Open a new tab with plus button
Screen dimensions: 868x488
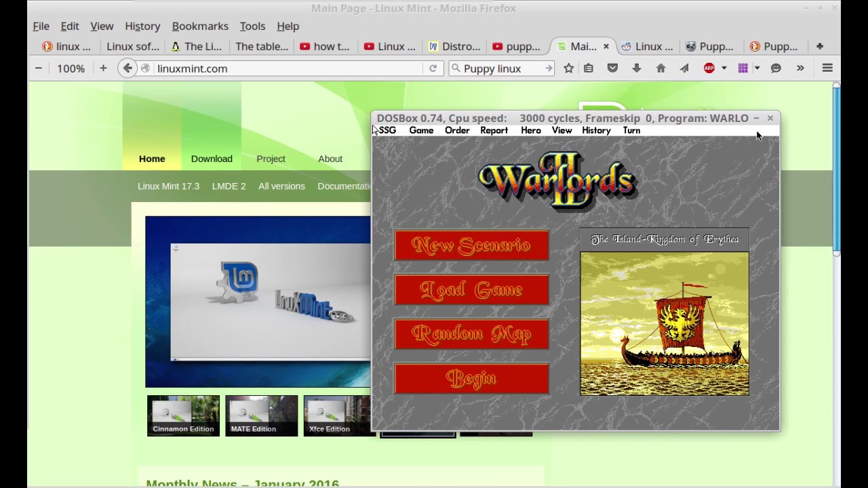[819, 46]
